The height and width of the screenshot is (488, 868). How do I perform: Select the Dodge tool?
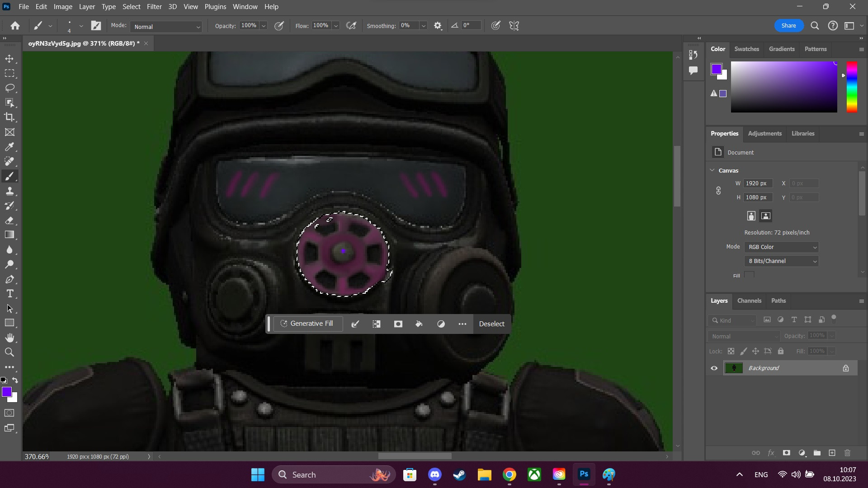coord(9,264)
